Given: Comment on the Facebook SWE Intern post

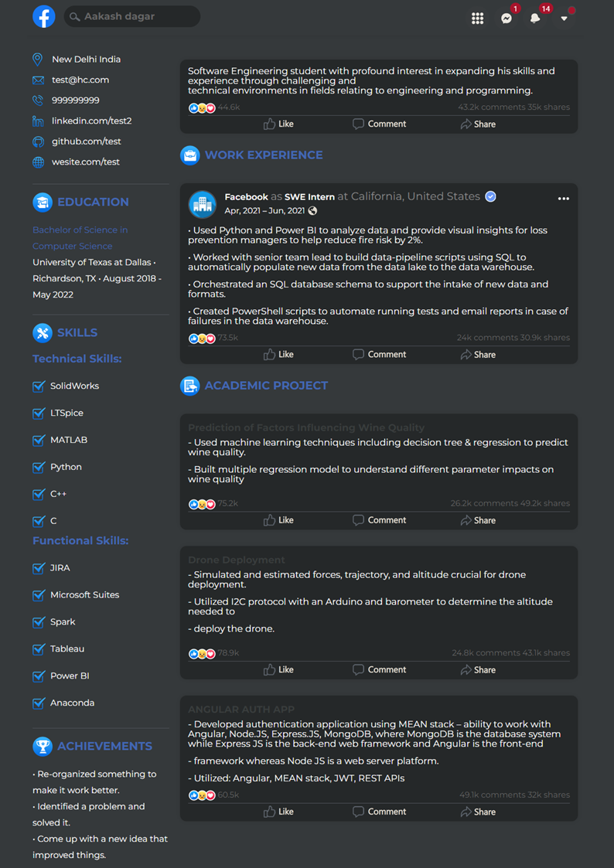Looking at the screenshot, I should [x=379, y=354].
